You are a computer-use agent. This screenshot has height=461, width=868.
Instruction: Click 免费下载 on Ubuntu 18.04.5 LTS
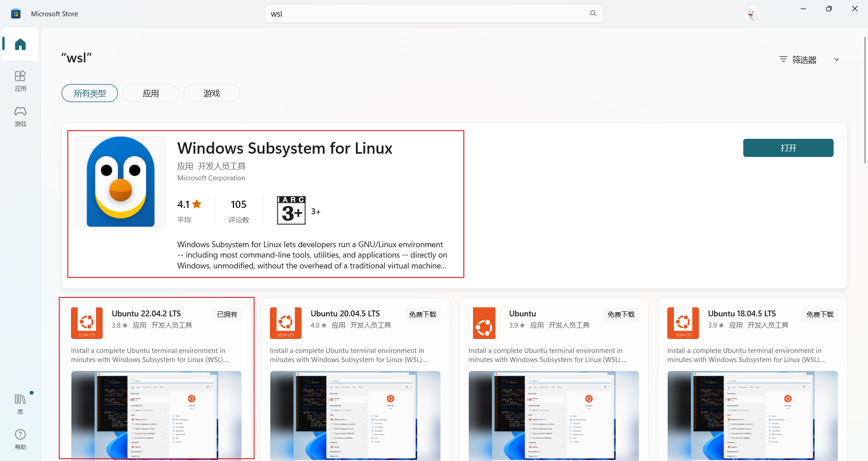point(820,314)
